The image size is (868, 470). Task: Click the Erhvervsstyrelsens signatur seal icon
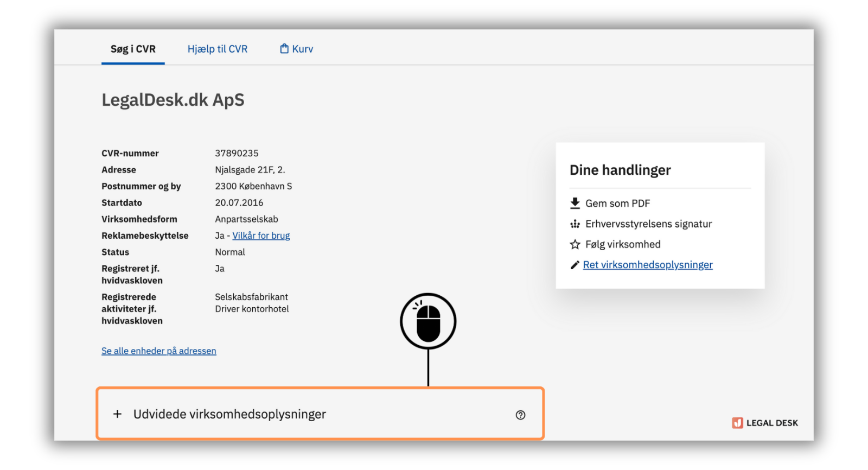(575, 224)
